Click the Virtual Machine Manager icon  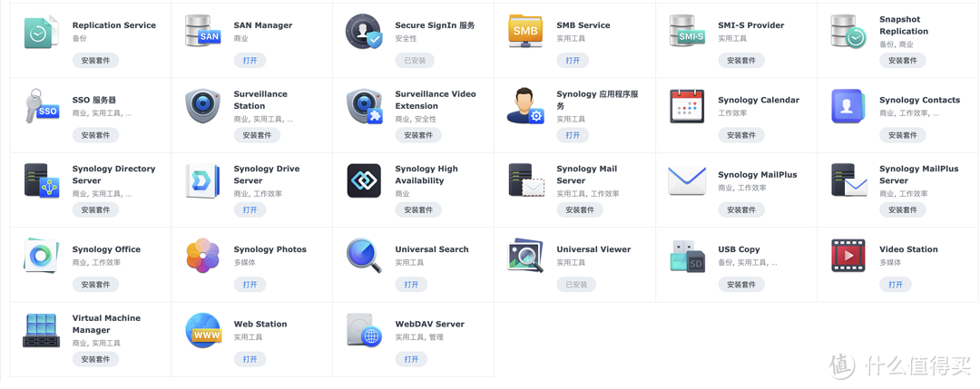point(41,330)
